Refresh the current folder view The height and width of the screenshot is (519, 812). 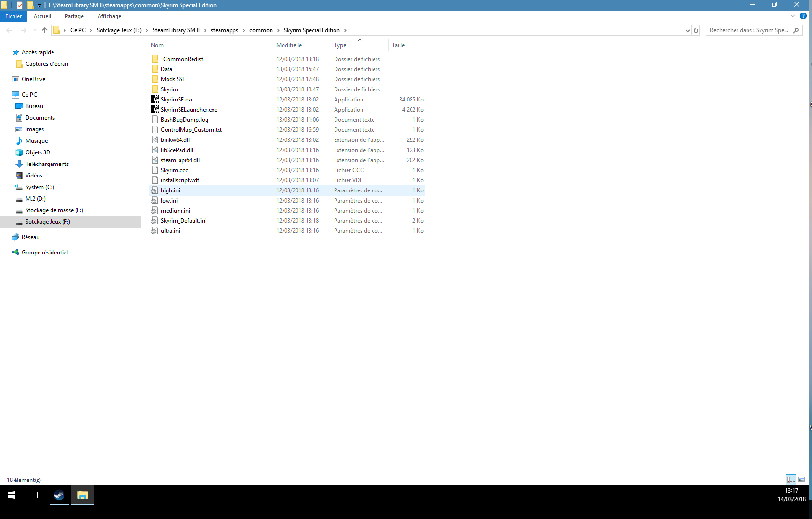point(696,30)
